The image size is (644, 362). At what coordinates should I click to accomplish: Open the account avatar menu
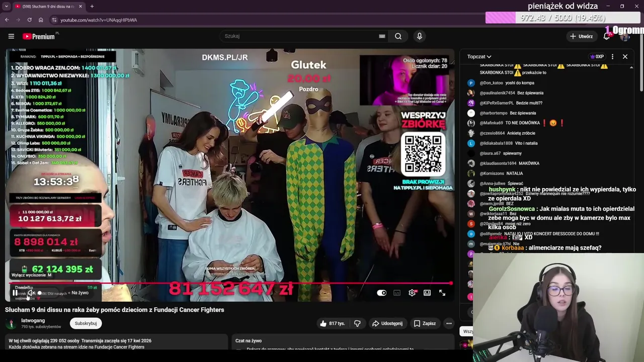click(x=625, y=36)
